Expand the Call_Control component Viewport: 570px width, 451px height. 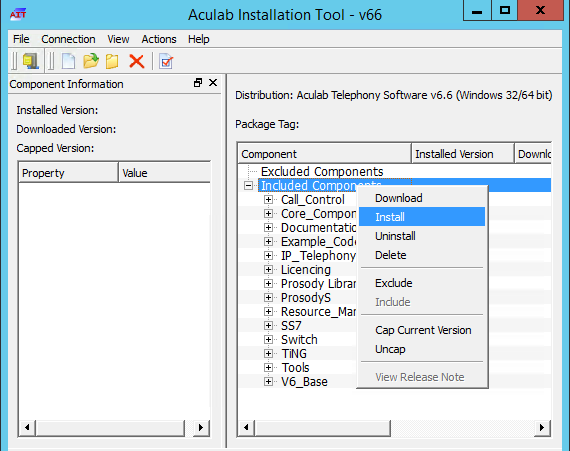tap(268, 200)
